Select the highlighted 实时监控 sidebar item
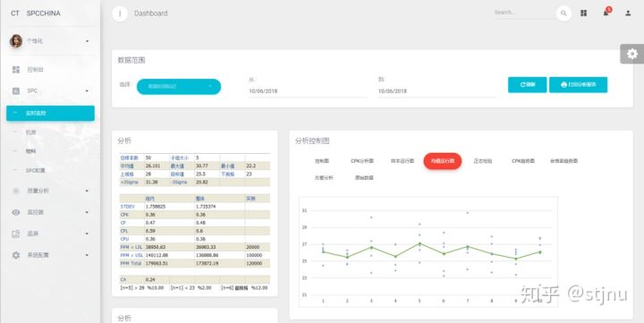Screen dimensions: 644x323 [x=50, y=113]
